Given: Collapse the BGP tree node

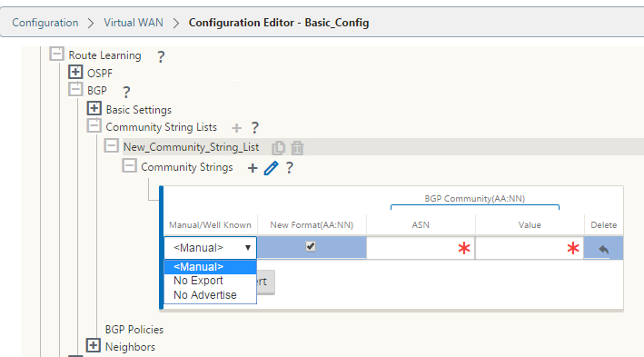Looking at the screenshot, I should [75, 89].
